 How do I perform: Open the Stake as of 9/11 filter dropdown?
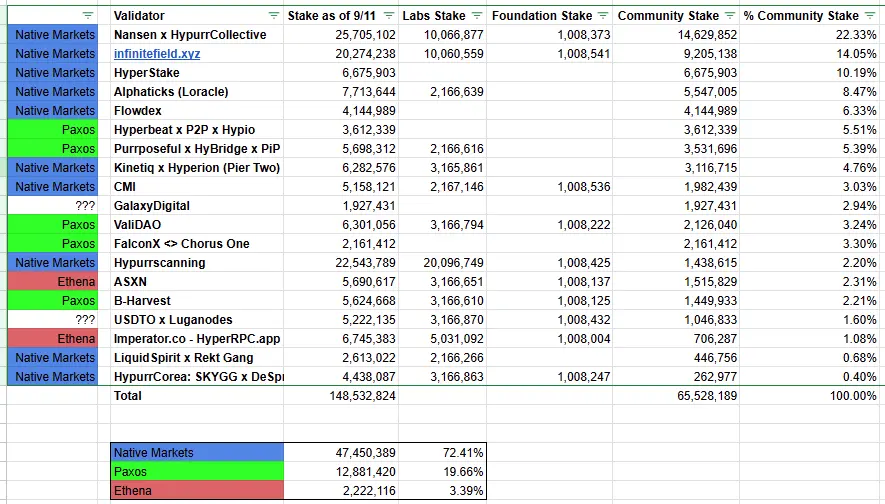tap(389, 16)
